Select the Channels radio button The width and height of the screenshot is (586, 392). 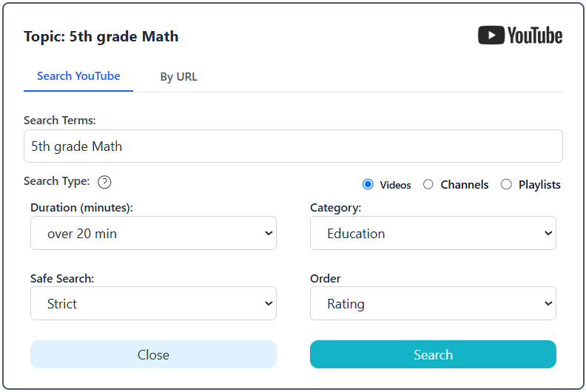point(428,184)
